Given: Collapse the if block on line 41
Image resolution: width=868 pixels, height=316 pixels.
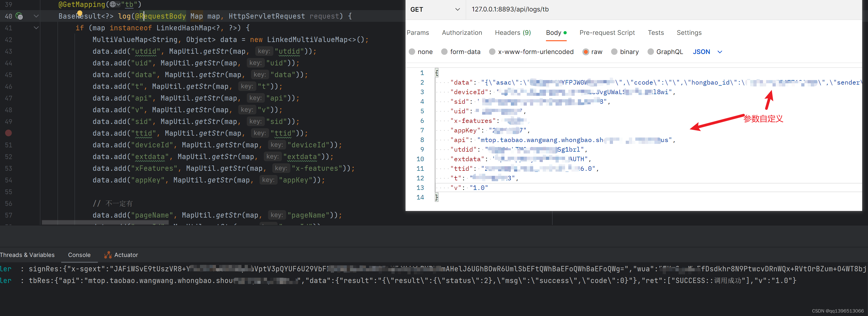Looking at the screenshot, I should pyautogui.click(x=36, y=28).
